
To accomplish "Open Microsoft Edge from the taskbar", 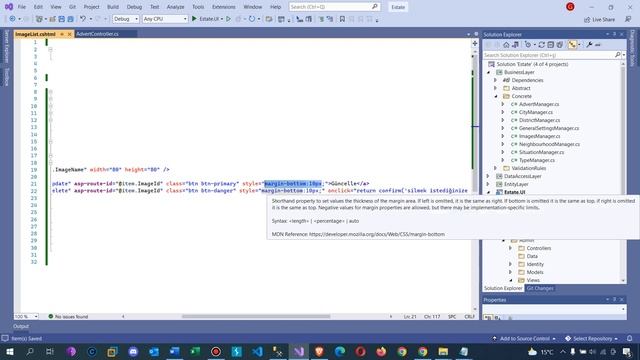I will [x=340, y=351].
